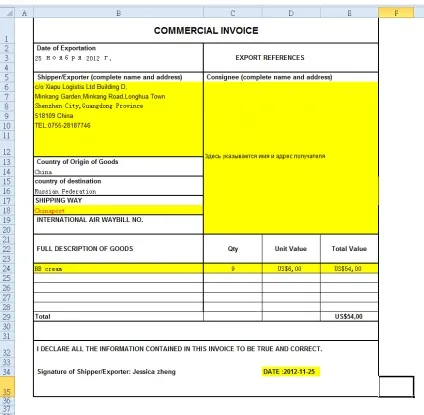
Task: Select the 'Russian Federation' cell
Action: click(118, 191)
